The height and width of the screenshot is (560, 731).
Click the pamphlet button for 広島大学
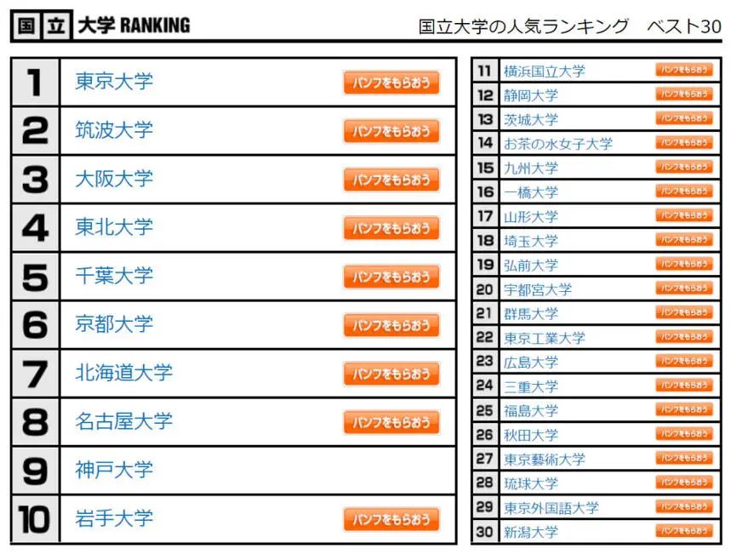tap(684, 361)
